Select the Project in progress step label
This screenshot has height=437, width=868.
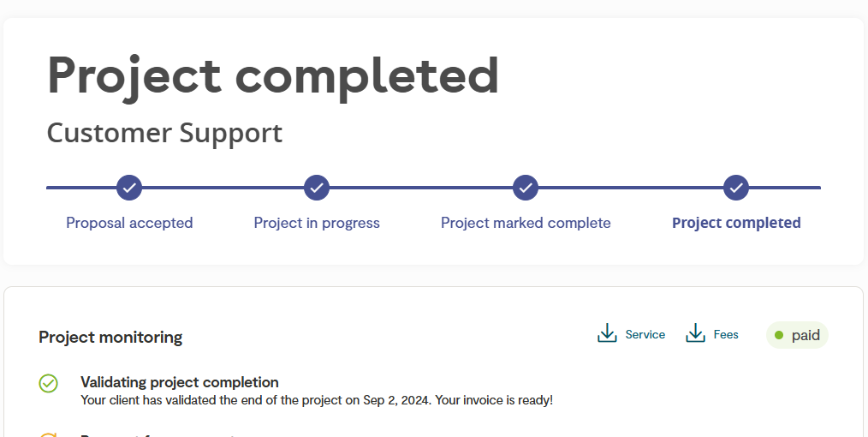[317, 223]
